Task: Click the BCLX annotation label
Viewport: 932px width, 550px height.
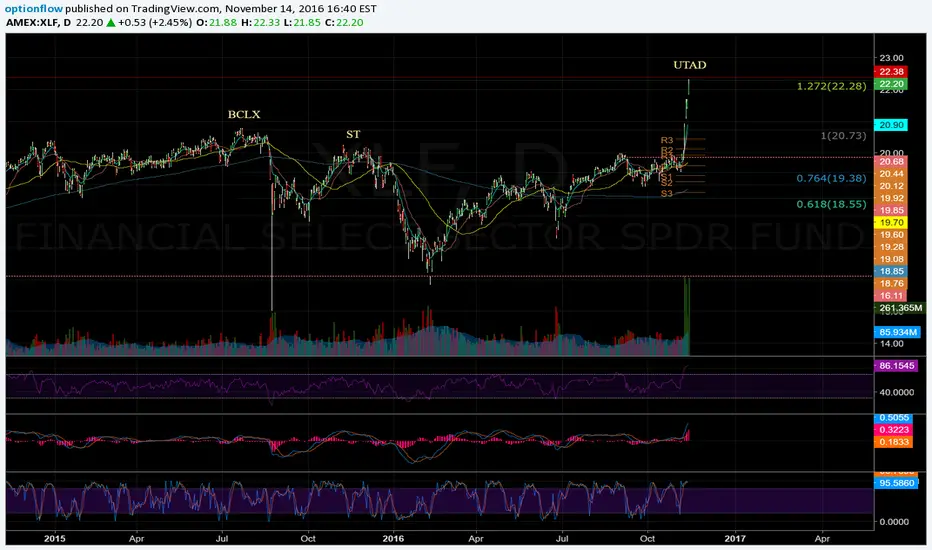Action: (x=244, y=115)
